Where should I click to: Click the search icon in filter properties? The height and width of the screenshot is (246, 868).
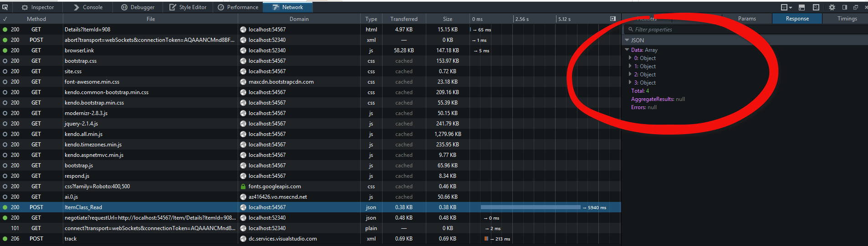631,30
